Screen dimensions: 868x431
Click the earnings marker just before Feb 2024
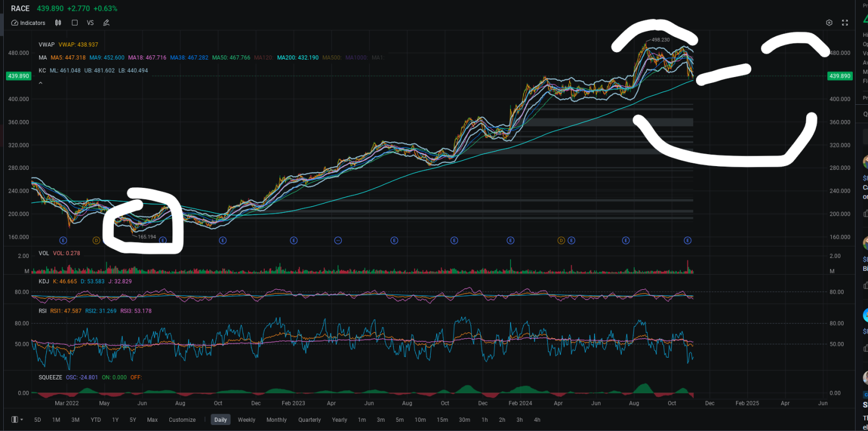[x=510, y=240]
